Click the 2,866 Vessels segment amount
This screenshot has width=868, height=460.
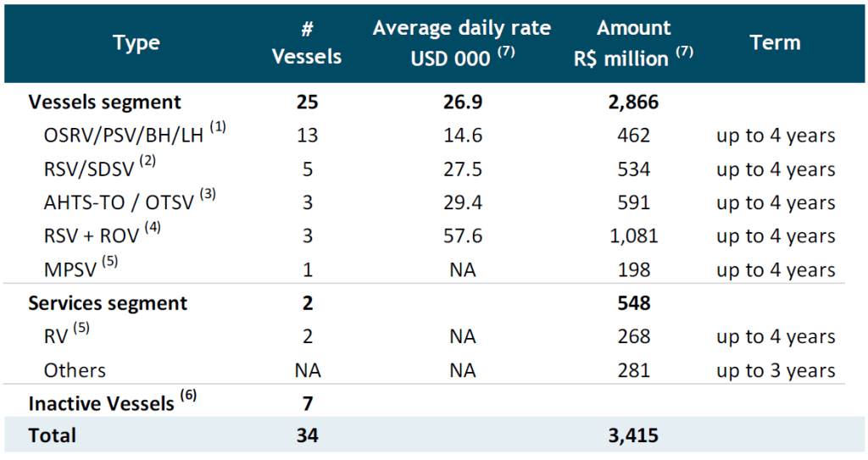[x=634, y=103]
